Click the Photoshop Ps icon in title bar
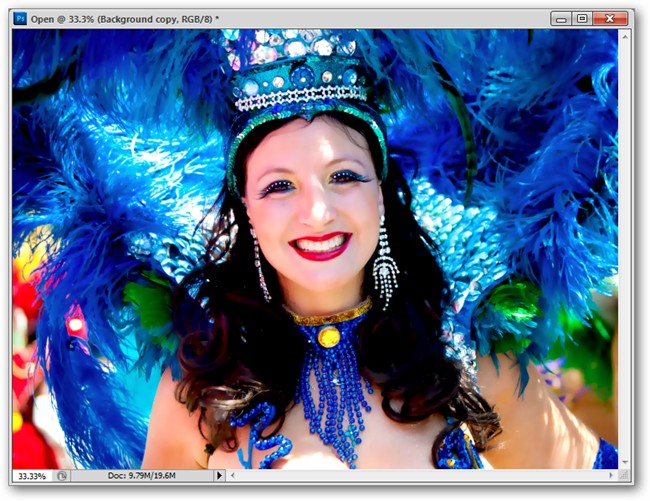This screenshot has width=650, height=501. 20,19
